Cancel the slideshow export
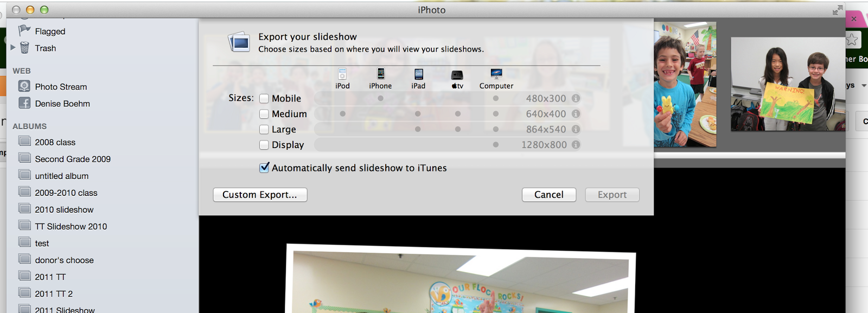 (549, 195)
